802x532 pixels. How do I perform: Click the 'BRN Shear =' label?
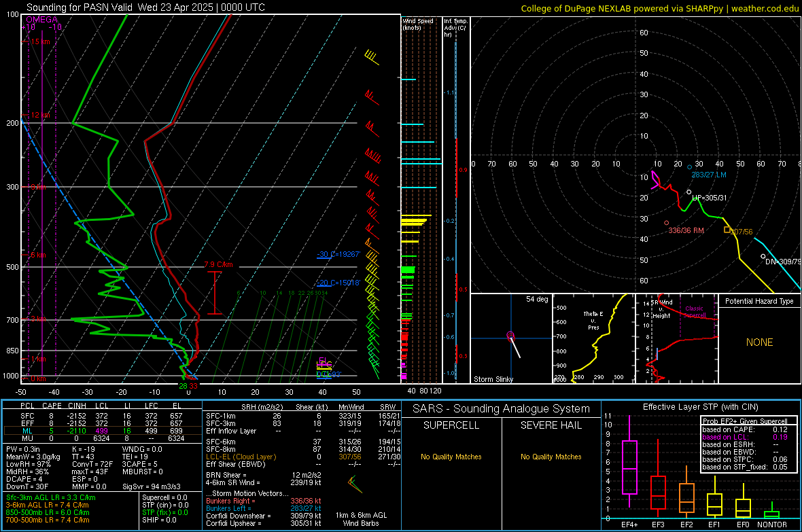[x=226, y=475]
